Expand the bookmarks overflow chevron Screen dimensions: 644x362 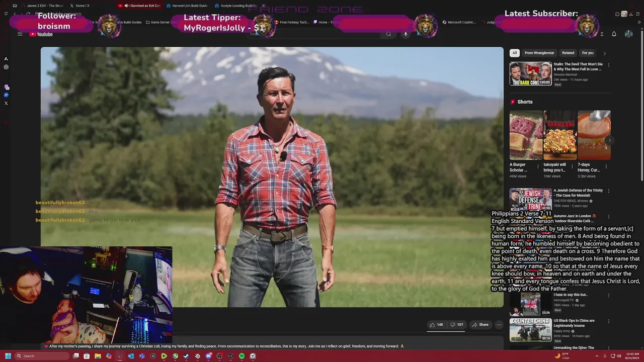639,22
